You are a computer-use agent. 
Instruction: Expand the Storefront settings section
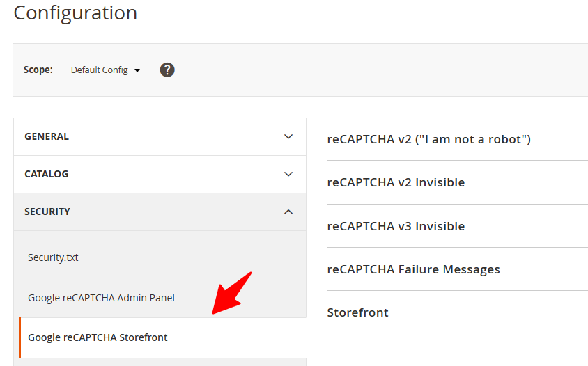click(357, 312)
